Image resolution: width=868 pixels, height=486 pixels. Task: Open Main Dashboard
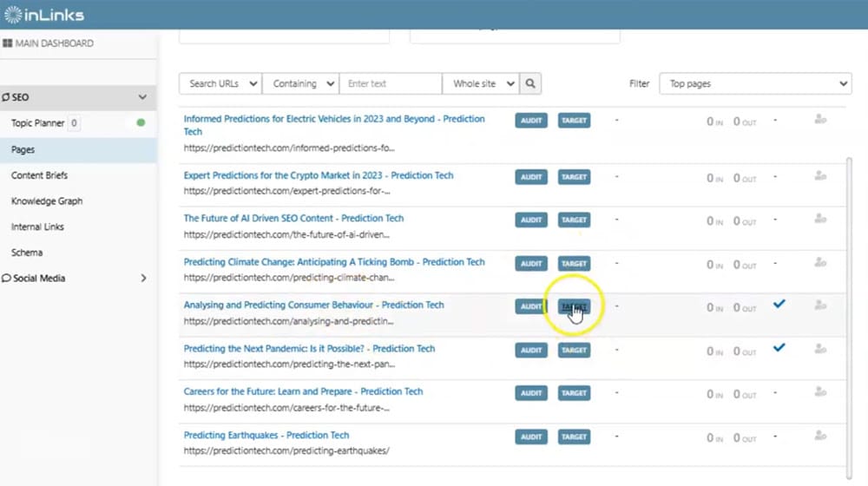point(54,43)
